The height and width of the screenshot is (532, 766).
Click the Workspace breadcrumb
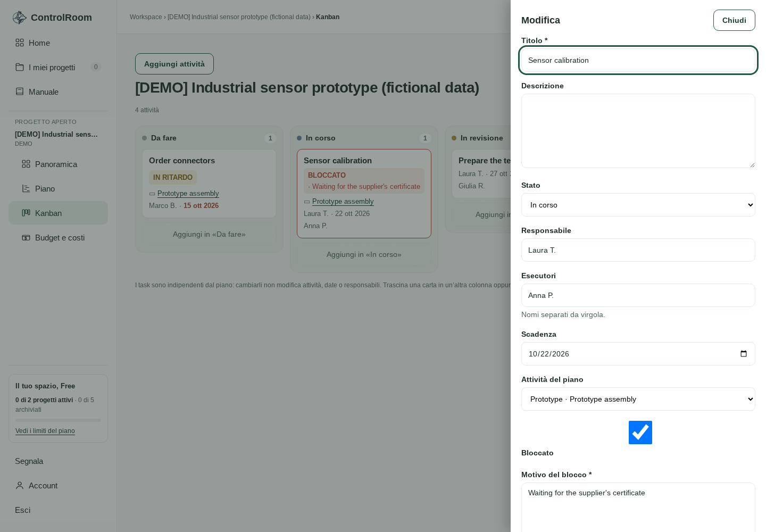click(146, 17)
